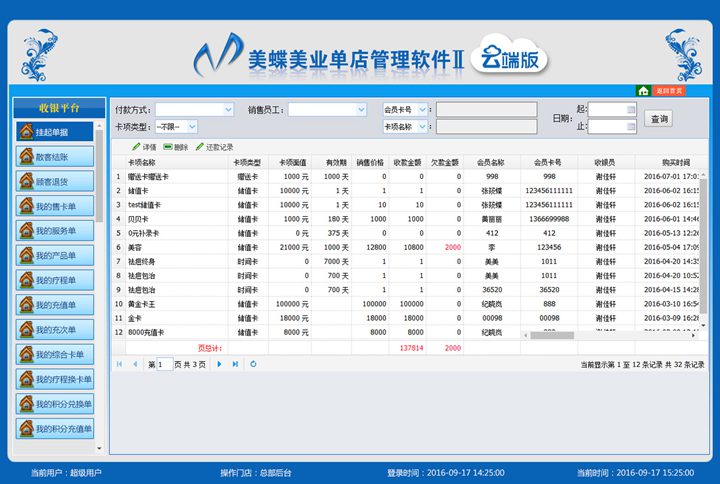Open 散客结账 in the sidebar

pos(54,157)
